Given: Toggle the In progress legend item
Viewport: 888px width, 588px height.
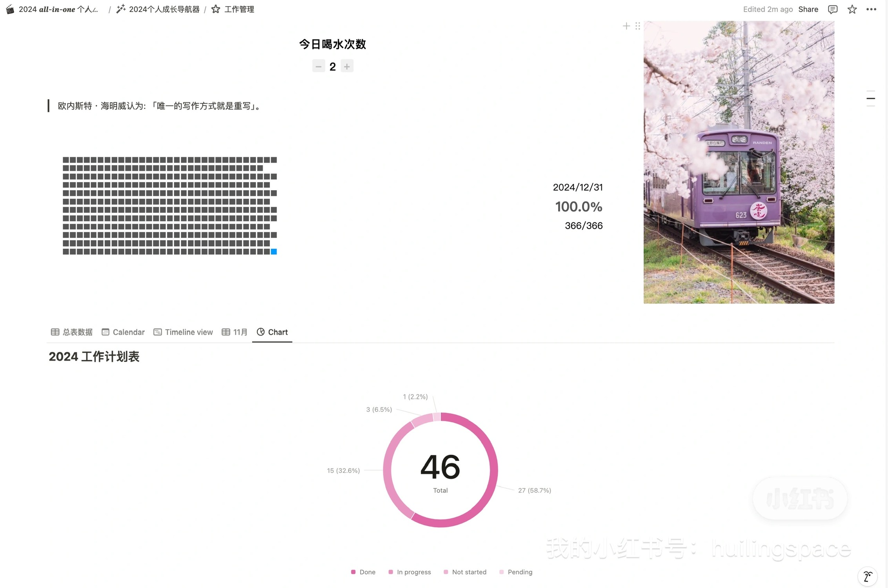Looking at the screenshot, I should pos(409,572).
